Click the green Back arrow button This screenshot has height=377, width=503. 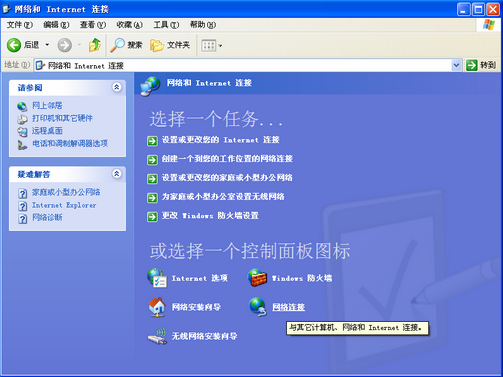pos(14,45)
